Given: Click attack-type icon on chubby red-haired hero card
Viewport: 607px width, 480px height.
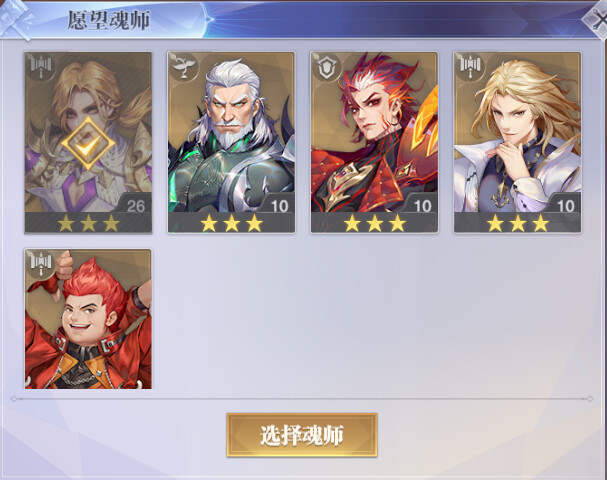Looking at the screenshot, I should (41, 263).
